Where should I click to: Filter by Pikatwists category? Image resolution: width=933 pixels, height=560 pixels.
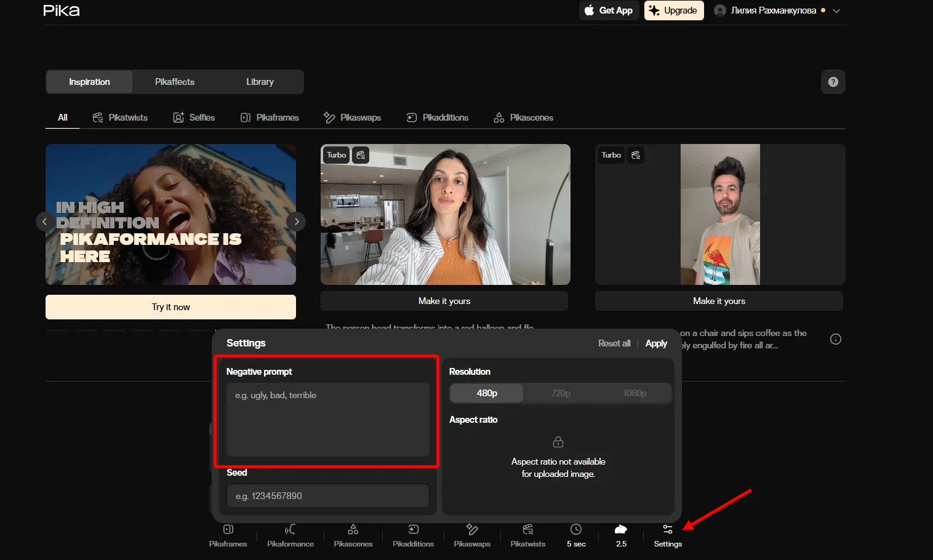[x=120, y=118]
